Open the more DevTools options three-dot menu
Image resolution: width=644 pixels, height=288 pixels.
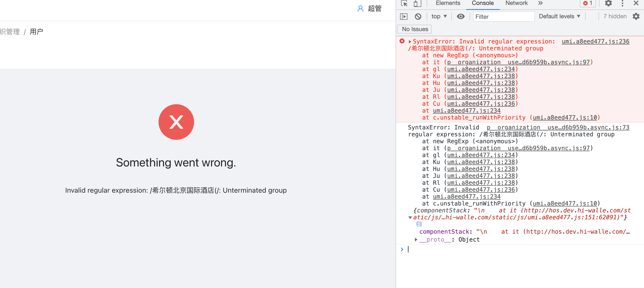622,3
